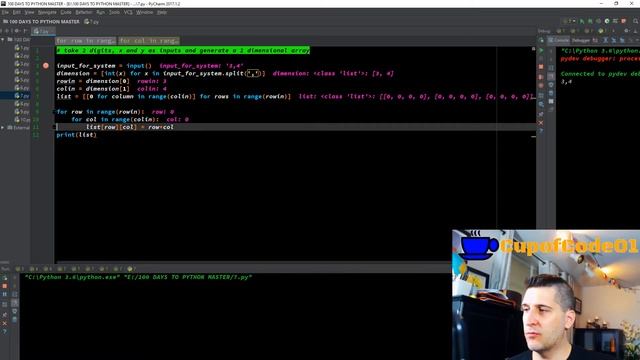Image resolution: width=640 pixels, height=360 pixels.
Task: Open the Window menu
Action: coord(144,12)
